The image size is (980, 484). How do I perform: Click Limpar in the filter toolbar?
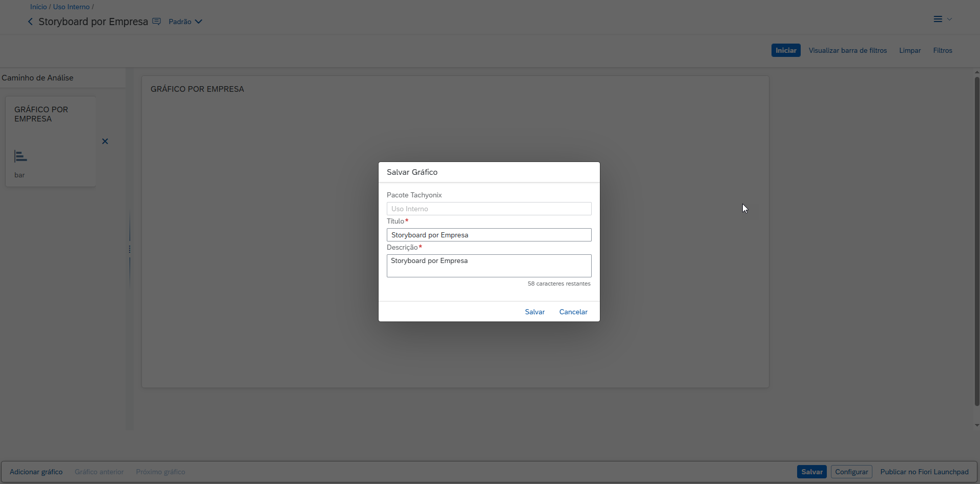910,50
